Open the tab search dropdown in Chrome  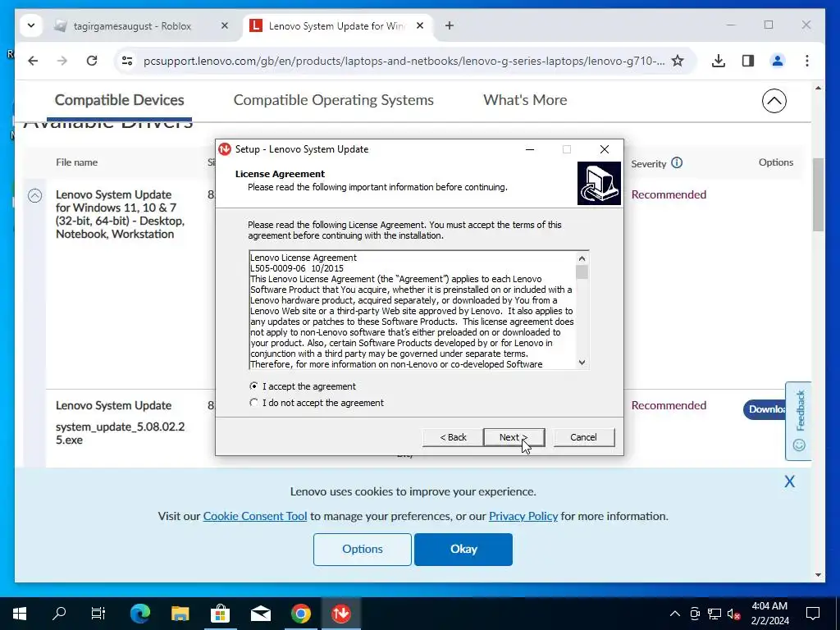pos(31,25)
